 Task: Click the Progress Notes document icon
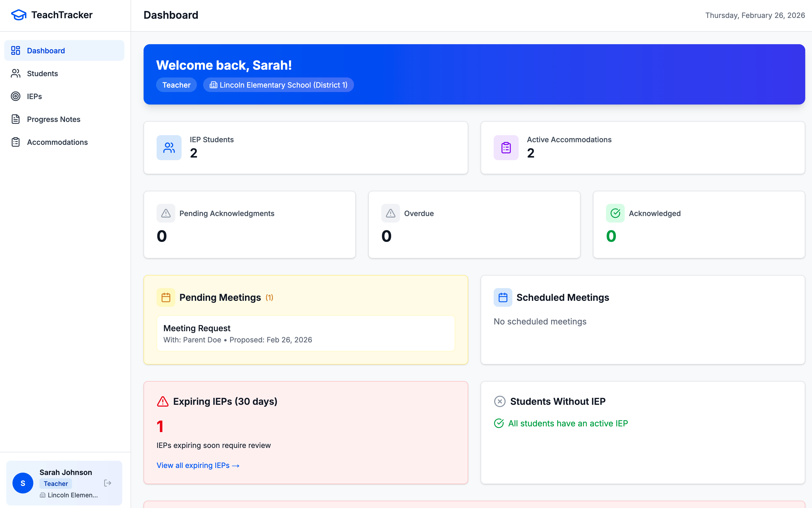point(15,119)
